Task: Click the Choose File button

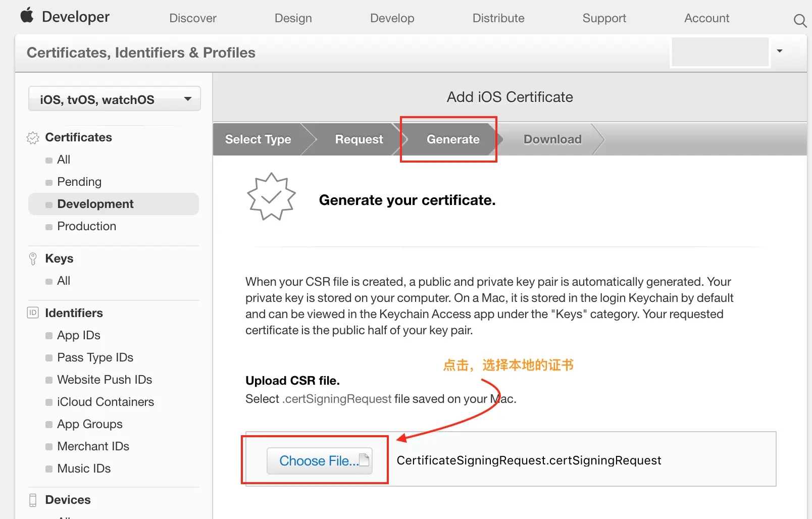Action: click(x=319, y=460)
